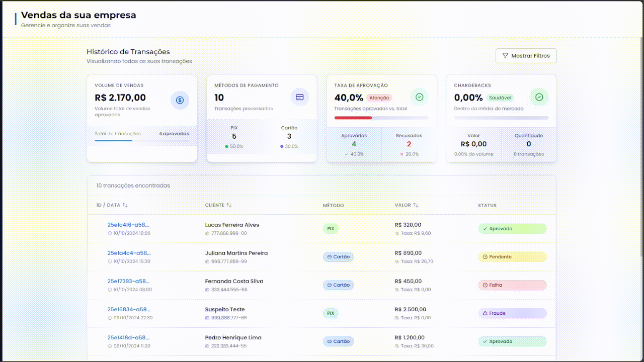The image size is (644, 362).
Task: Click the check circle icon on Taxa de Aprovação card
Action: (419, 97)
